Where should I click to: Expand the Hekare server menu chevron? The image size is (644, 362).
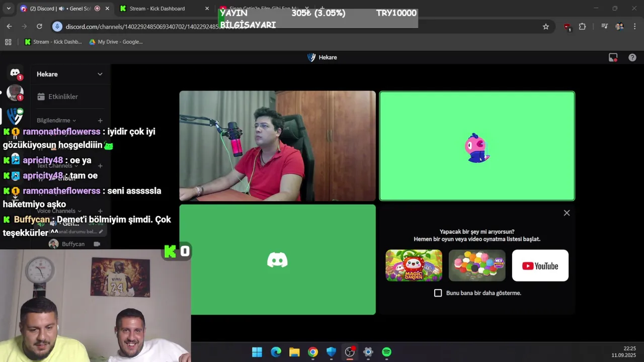(100, 74)
